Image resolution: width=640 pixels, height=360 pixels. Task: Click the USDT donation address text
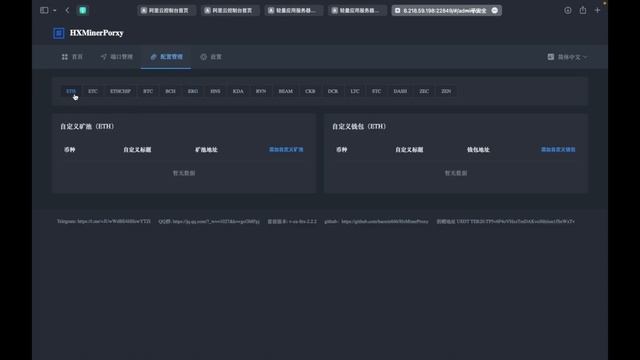pyautogui.click(x=506, y=221)
